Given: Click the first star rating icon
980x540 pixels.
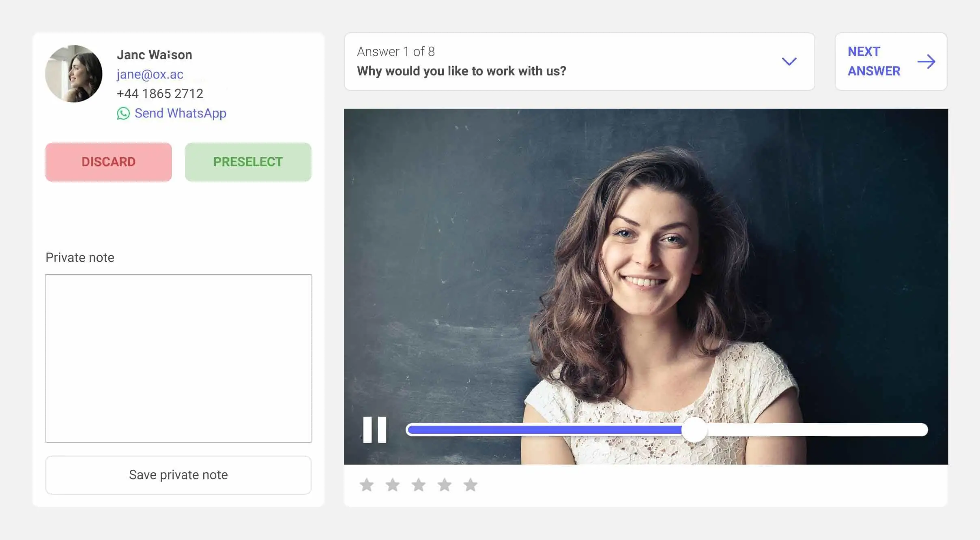Looking at the screenshot, I should point(366,485).
